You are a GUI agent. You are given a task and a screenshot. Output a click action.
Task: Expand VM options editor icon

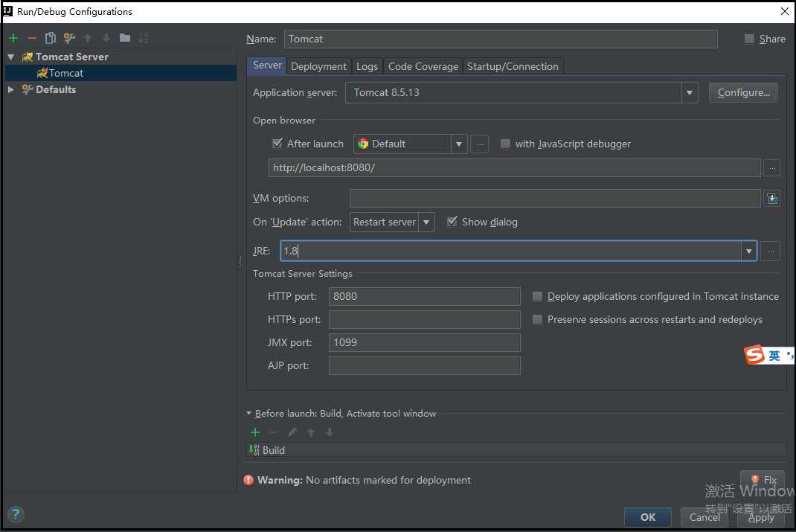tap(771, 199)
